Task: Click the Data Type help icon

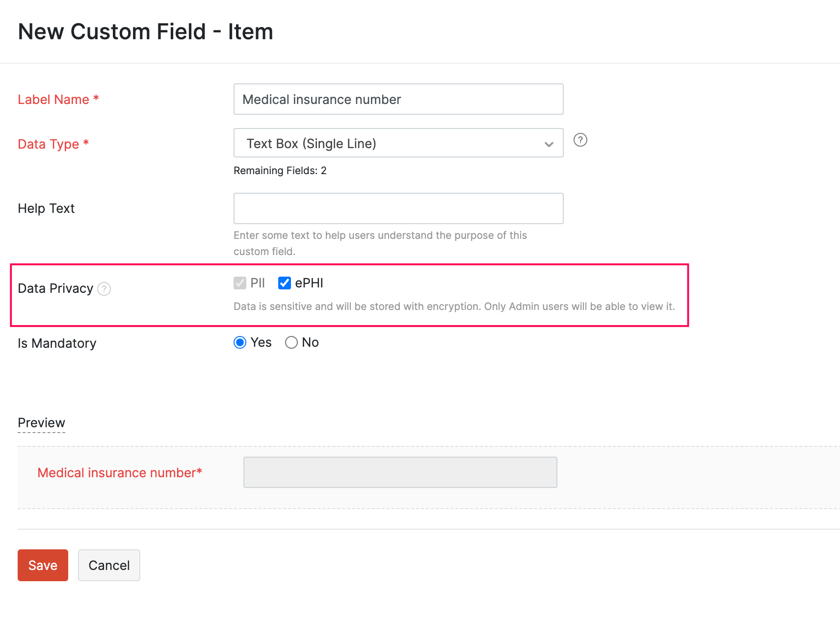Action: [580, 140]
